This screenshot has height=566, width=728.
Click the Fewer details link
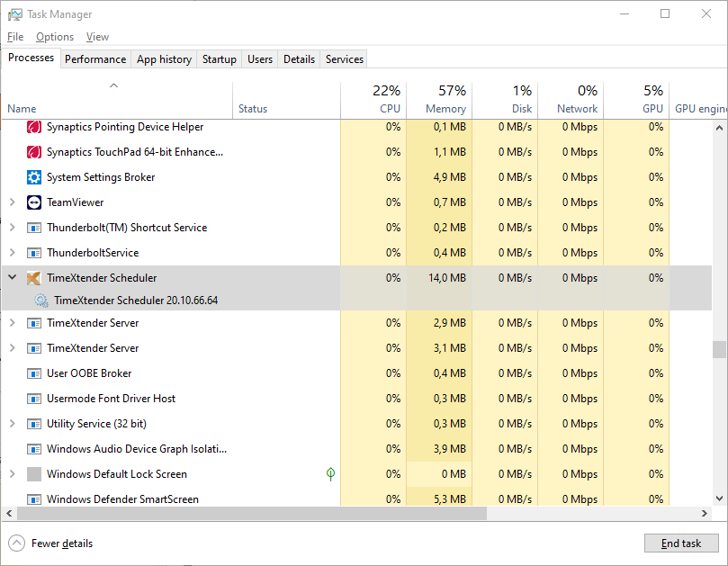coord(62,544)
